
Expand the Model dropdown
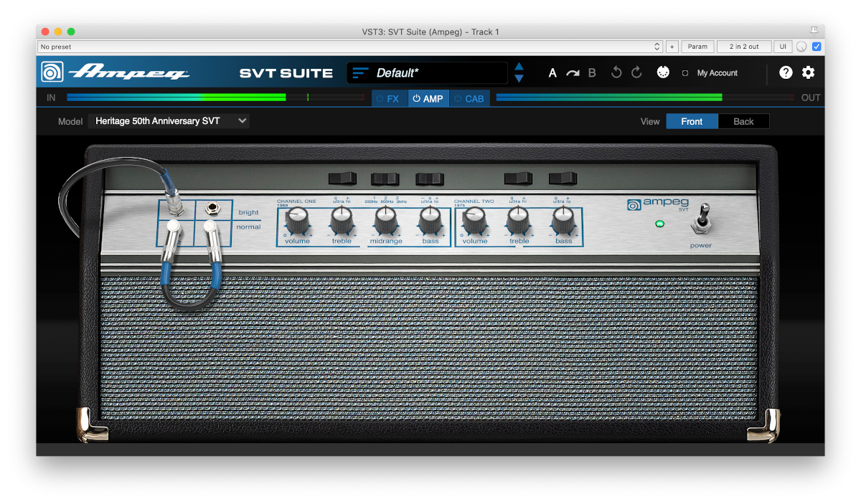169,121
